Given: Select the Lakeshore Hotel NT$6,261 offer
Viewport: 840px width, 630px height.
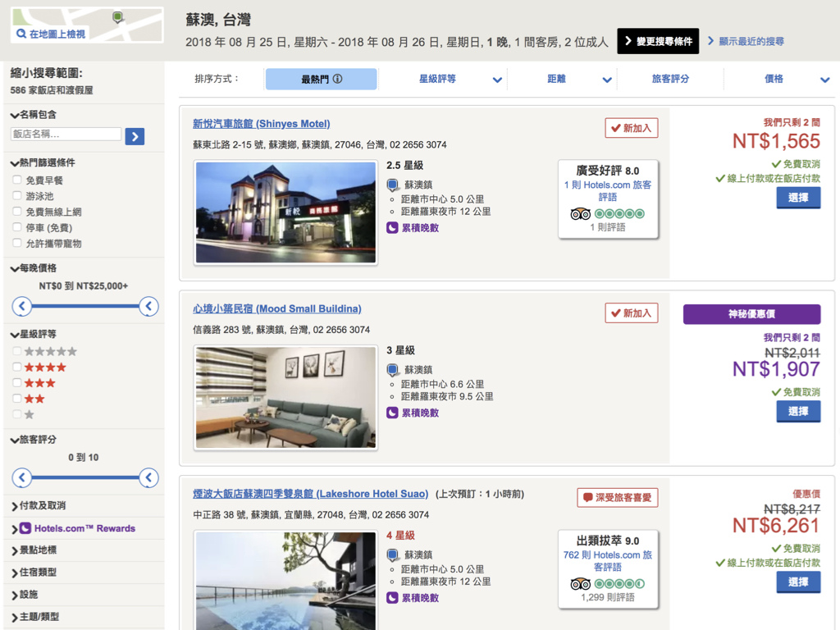Looking at the screenshot, I should tap(798, 582).
